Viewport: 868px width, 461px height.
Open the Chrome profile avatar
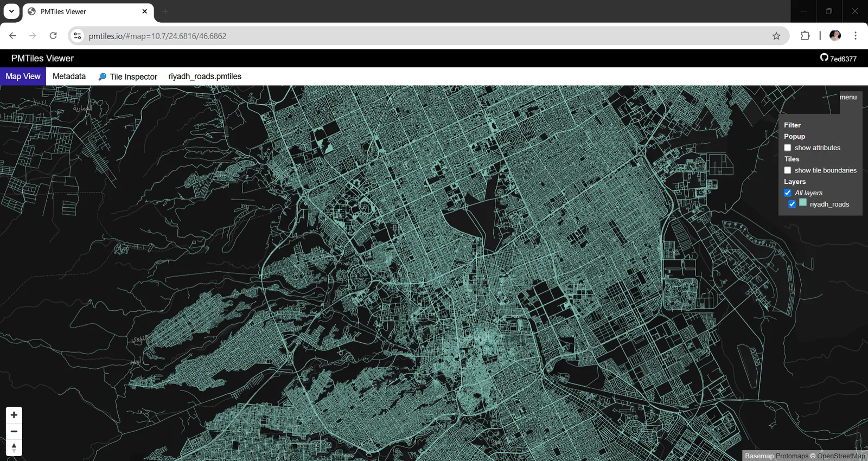835,36
